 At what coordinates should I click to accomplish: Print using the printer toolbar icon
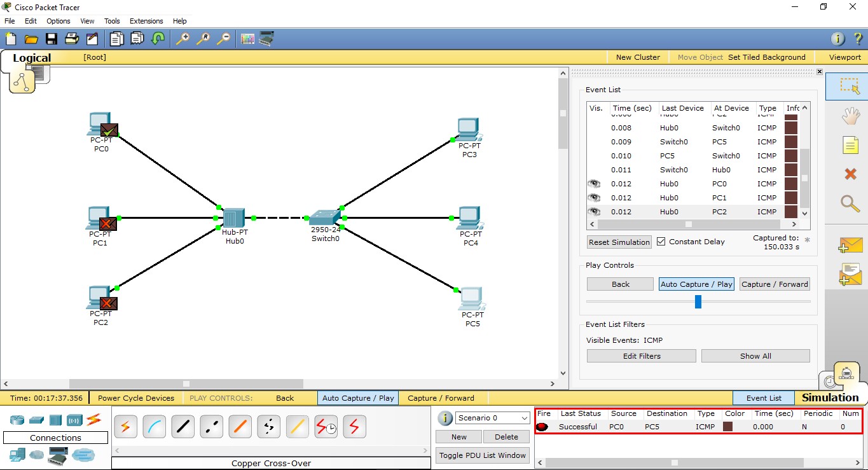[72, 39]
